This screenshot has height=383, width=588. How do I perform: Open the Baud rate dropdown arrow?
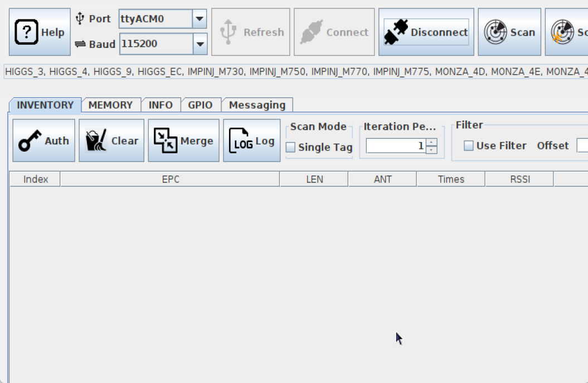[x=200, y=44]
